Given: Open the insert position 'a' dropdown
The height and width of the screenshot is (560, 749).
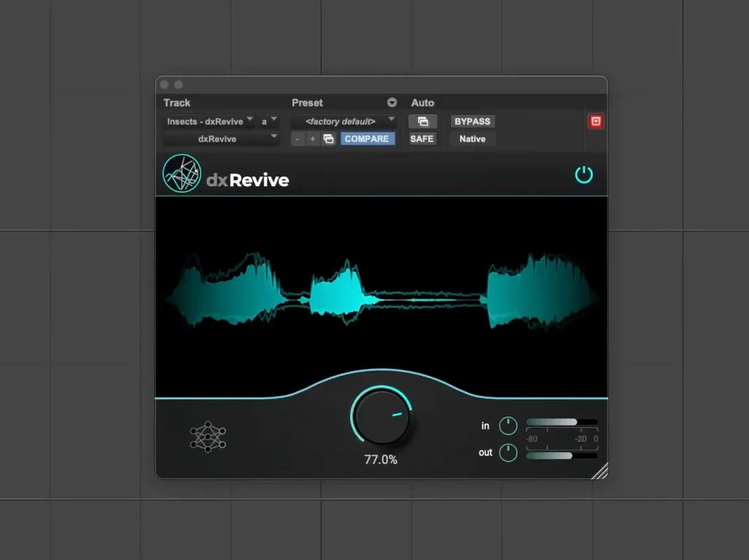Looking at the screenshot, I should [x=269, y=122].
